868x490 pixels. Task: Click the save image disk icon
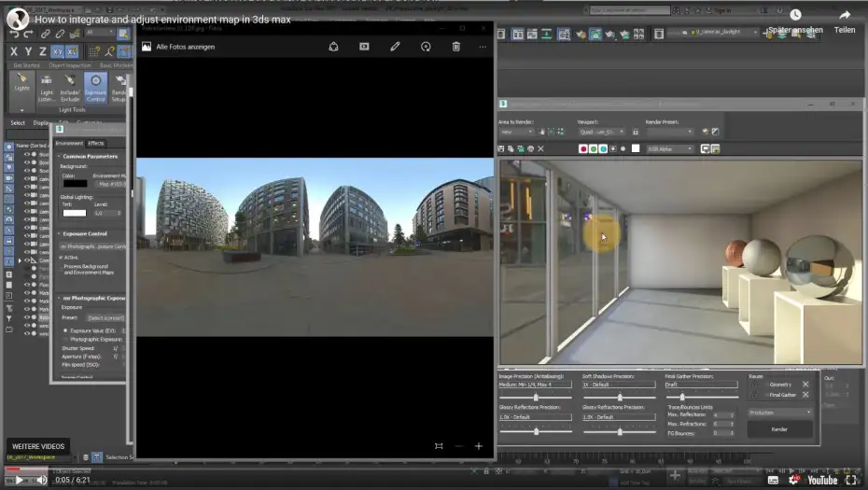(501, 149)
